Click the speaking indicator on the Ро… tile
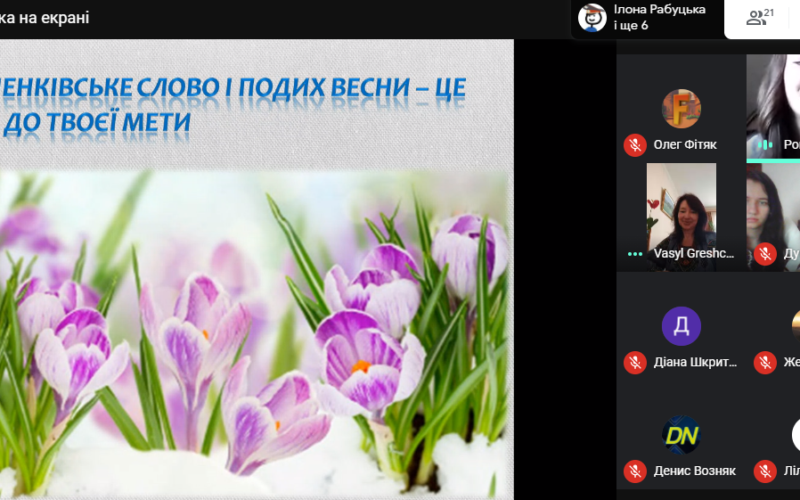The width and height of the screenshot is (800, 500). (x=765, y=145)
